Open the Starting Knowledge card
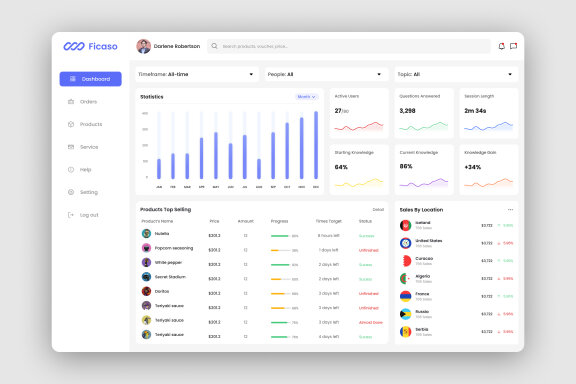 pos(359,169)
